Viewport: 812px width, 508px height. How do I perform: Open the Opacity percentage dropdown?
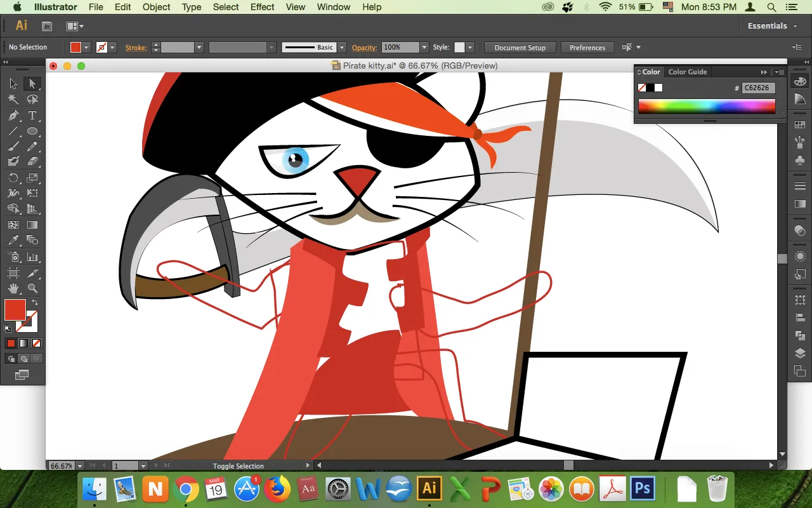(x=424, y=48)
